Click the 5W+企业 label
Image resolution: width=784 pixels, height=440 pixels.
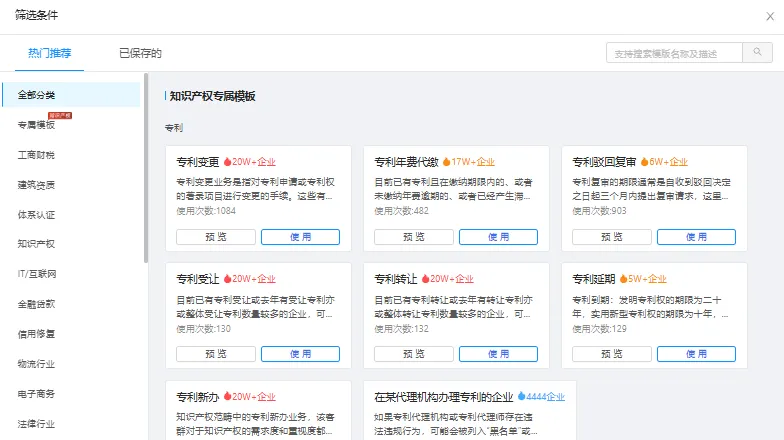point(648,279)
